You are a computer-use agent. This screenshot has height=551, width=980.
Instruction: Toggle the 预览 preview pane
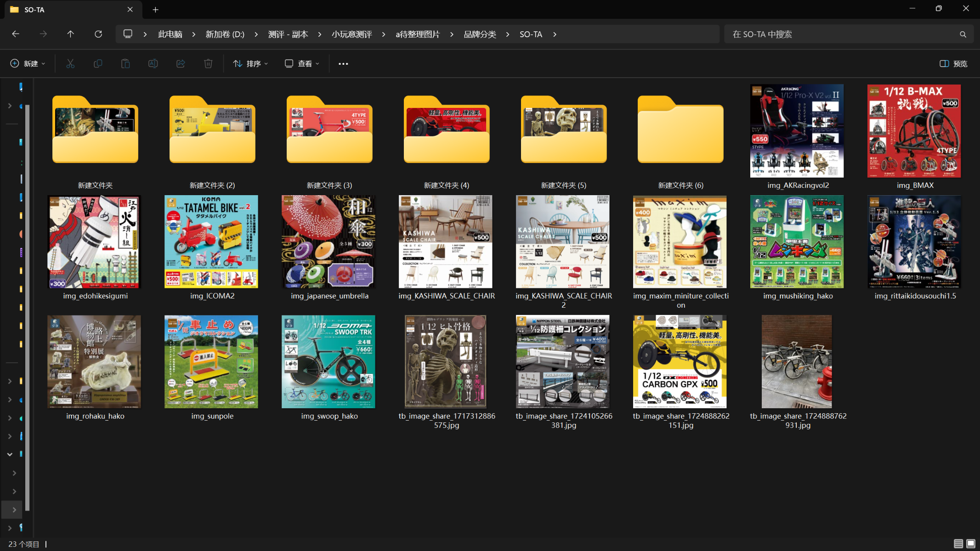(953, 64)
